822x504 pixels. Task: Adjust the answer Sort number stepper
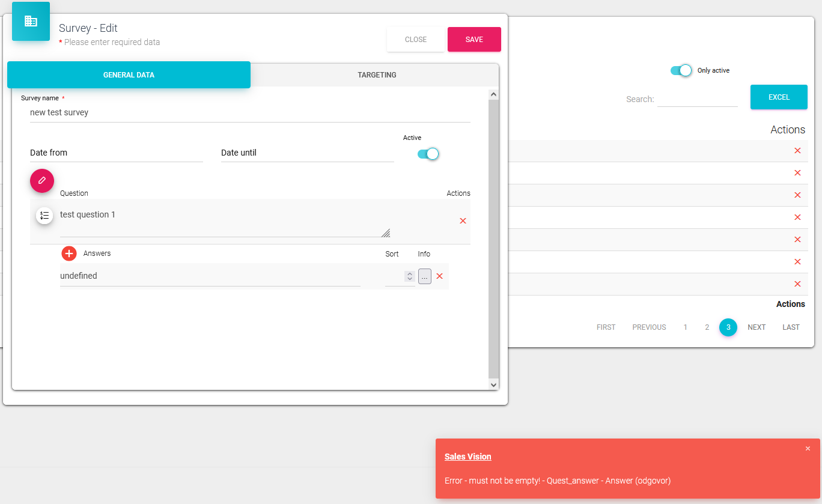tap(409, 276)
